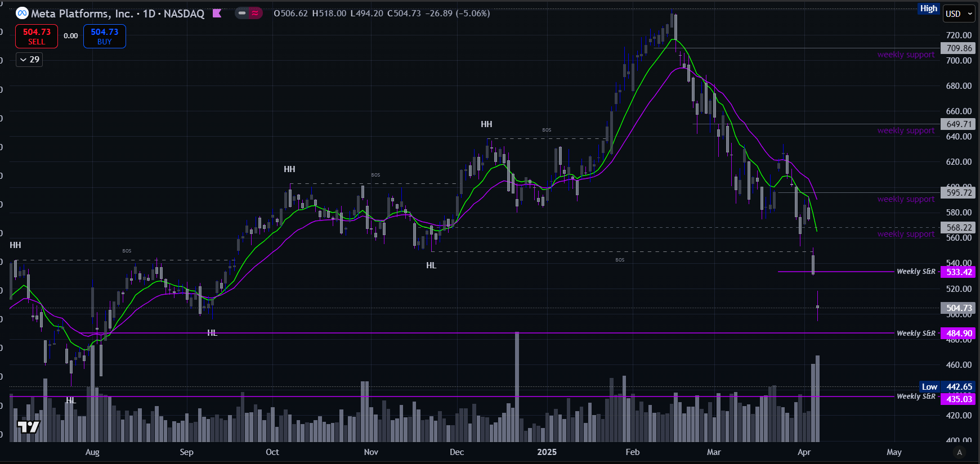Click the low value L494.20
Screen dimensions: 980x464
366,13
